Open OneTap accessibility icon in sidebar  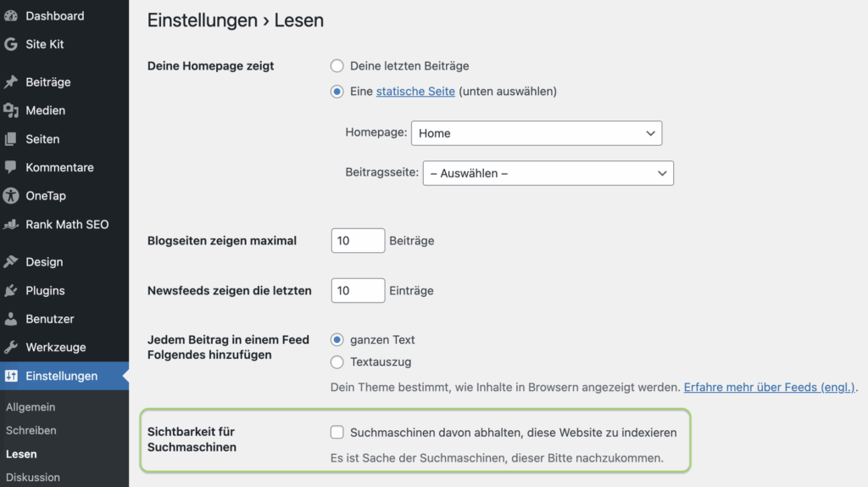click(11, 196)
